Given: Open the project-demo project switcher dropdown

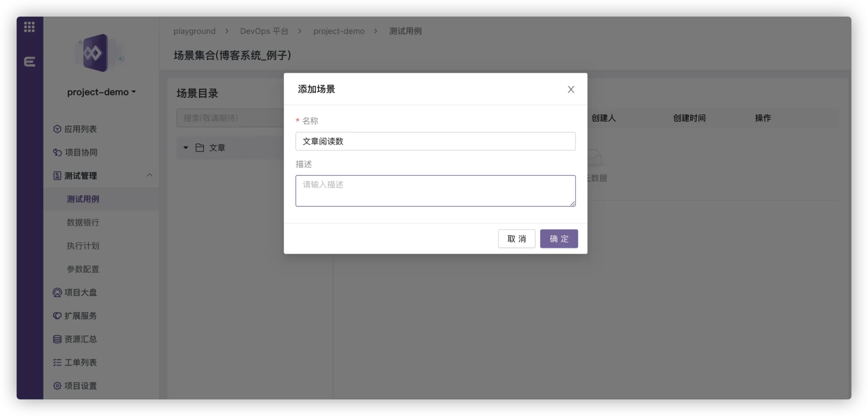Looking at the screenshot, I should [x=101, y=92].
